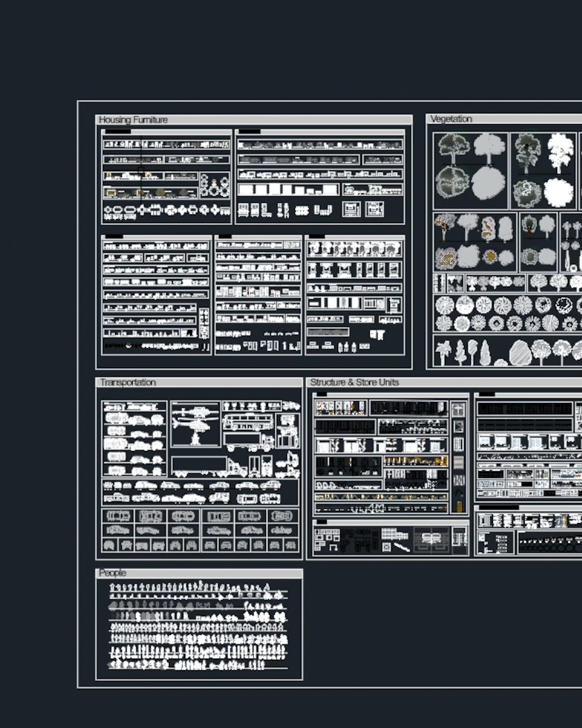
Task: Select the top-left tree elevation in Vegetation
Action: (x=453, y=147)
